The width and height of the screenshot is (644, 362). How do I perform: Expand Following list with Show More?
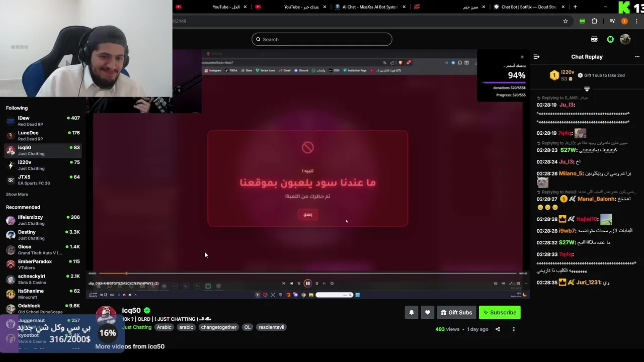coord(17,195)
